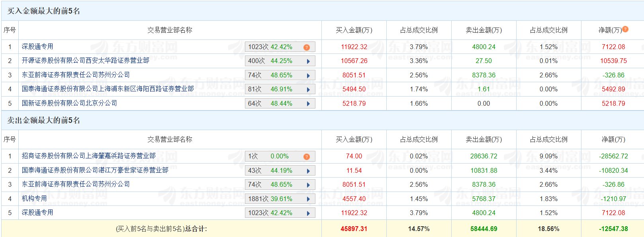Expand arrow in 国新证券北京分公司 row
The width and height of the screenshot is (644, 237).
click(308, 104)
